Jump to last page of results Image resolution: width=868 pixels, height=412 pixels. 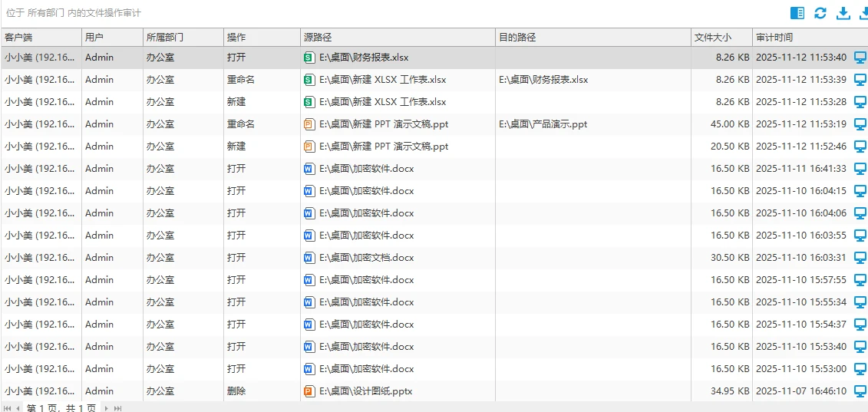pyautogui.click(x=117, y=408)
